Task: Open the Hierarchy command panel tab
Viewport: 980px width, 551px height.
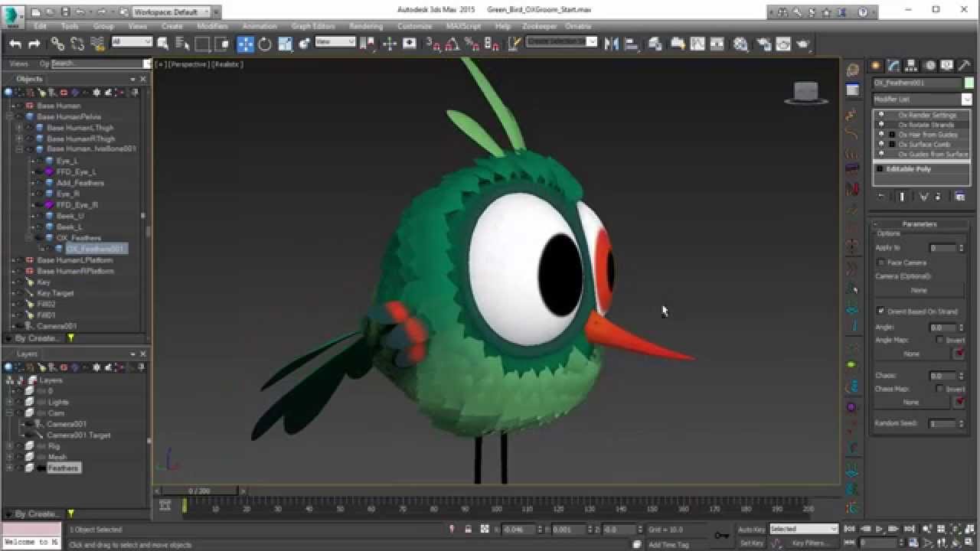Action: [911, 66]
